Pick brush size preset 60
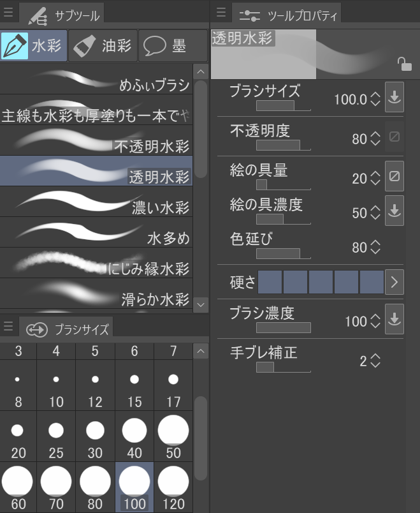The width and height of the screenshot is (420, 513). 18,487
